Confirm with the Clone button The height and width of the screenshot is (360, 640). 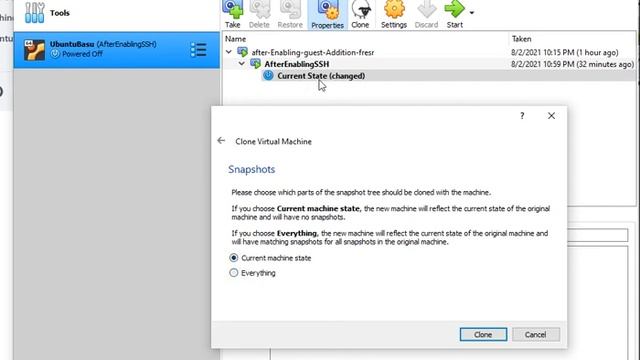click(x=483, y=335)
